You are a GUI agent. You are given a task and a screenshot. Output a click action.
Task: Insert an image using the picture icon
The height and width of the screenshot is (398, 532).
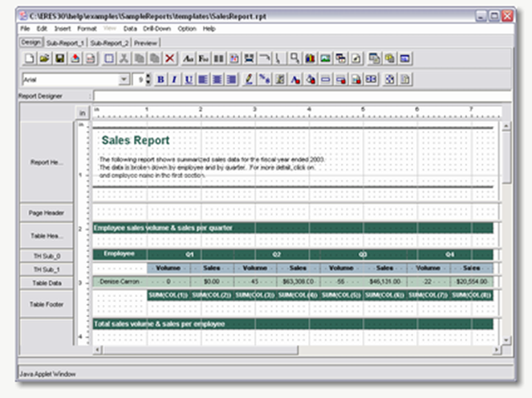click(326, 59)
